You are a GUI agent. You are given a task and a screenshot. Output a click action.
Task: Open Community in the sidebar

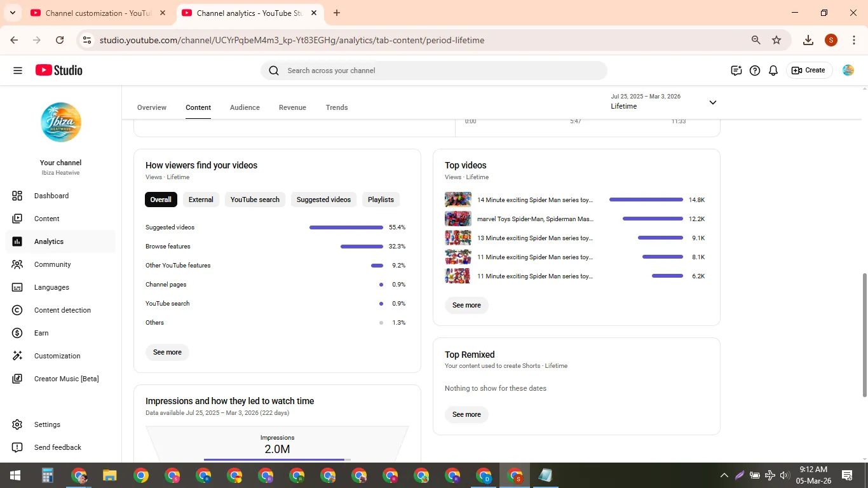(x=61, y=264)
